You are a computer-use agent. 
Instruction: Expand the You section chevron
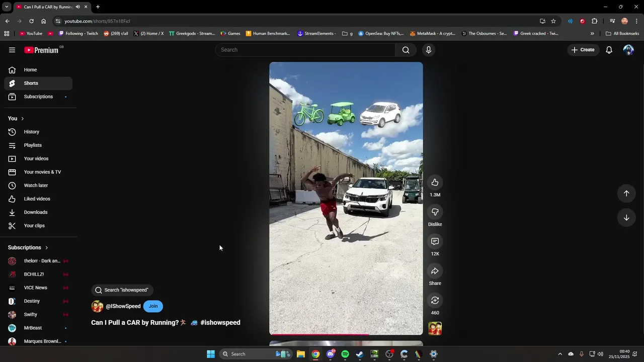tap(22, 119)
